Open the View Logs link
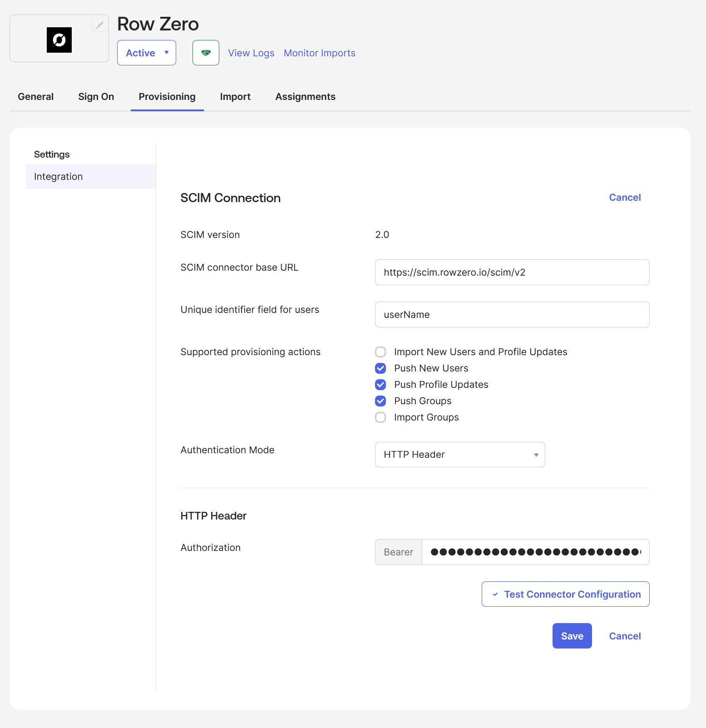 pyautogui.click(x=251, y=53)
